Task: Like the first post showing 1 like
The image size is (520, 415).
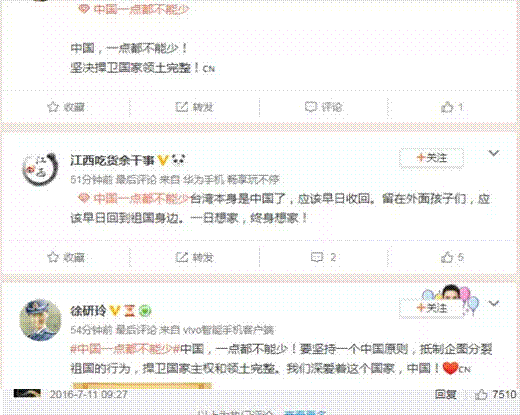Action: point(452,107)
